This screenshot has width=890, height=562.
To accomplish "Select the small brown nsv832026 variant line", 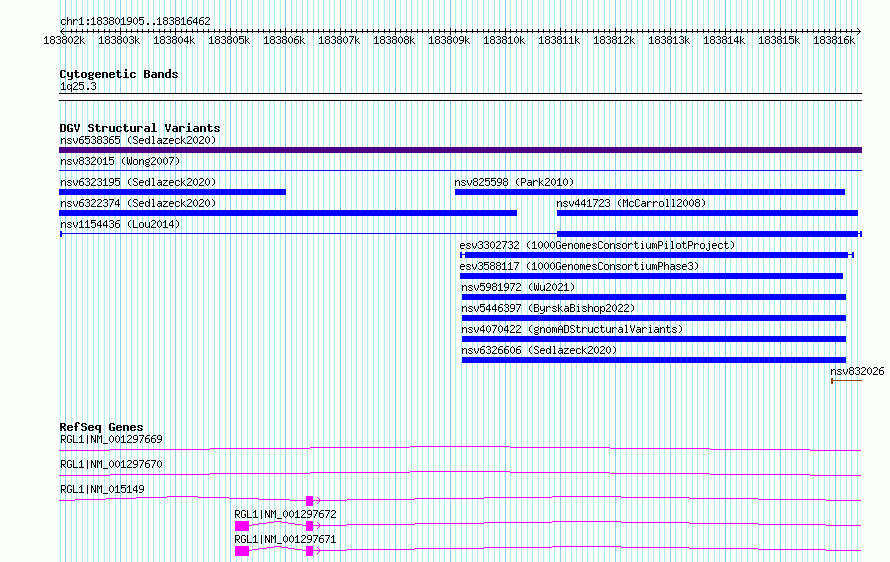I will tap(846, 381).
